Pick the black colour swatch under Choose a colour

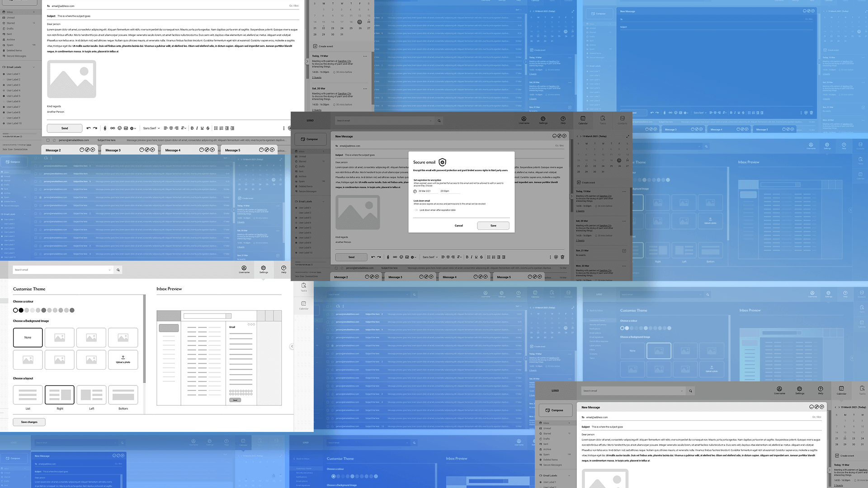(21, 310)
